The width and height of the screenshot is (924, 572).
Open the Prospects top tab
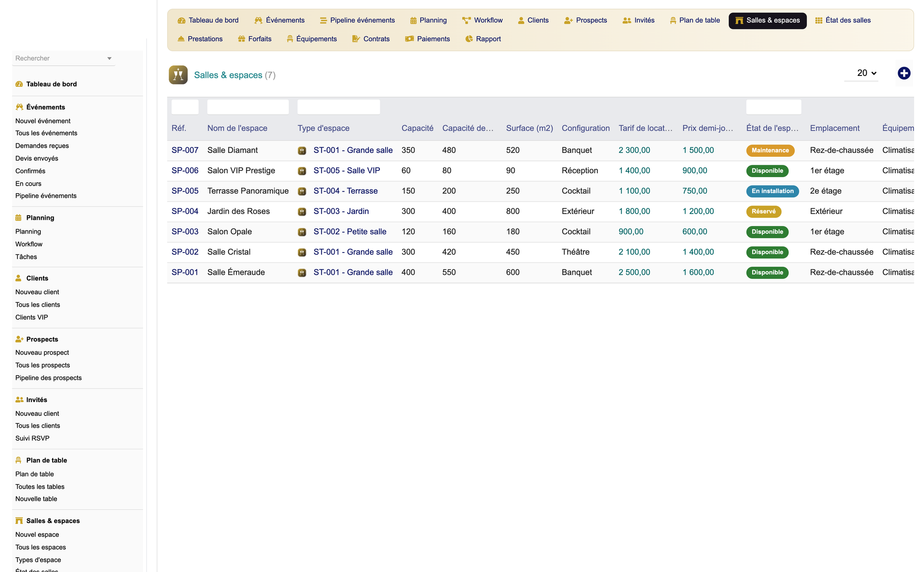(585, 20)
